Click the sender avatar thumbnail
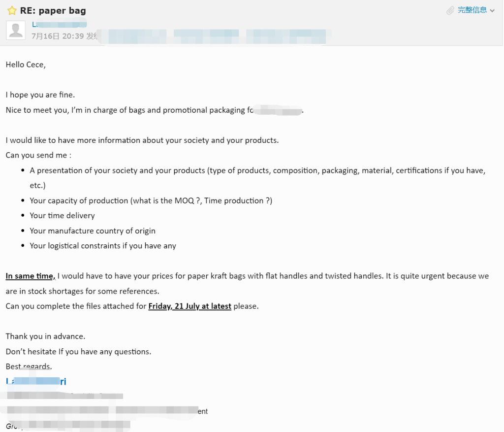This screenshot has height=432, width=504. coord(16,30)
